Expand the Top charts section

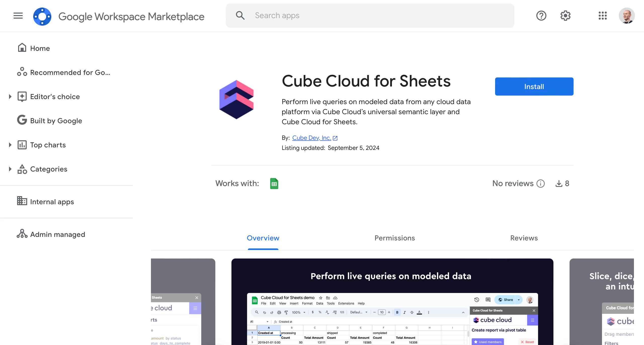(10, 145)
